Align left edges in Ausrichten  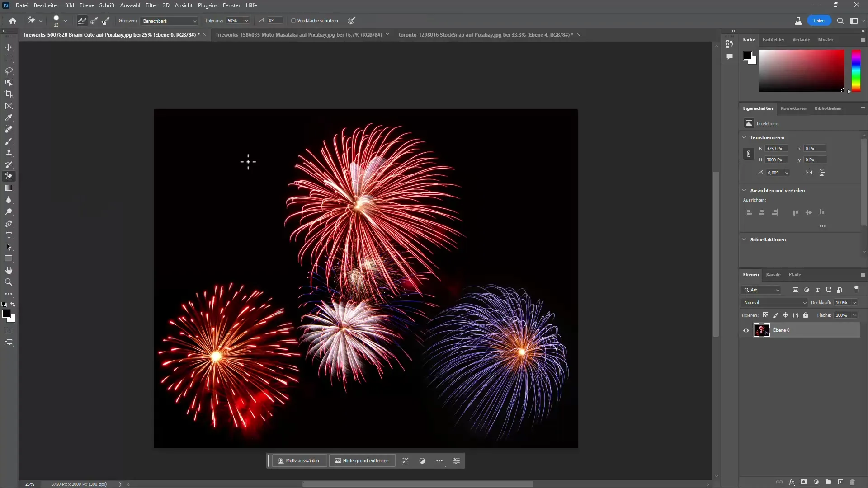pos(749,212)
